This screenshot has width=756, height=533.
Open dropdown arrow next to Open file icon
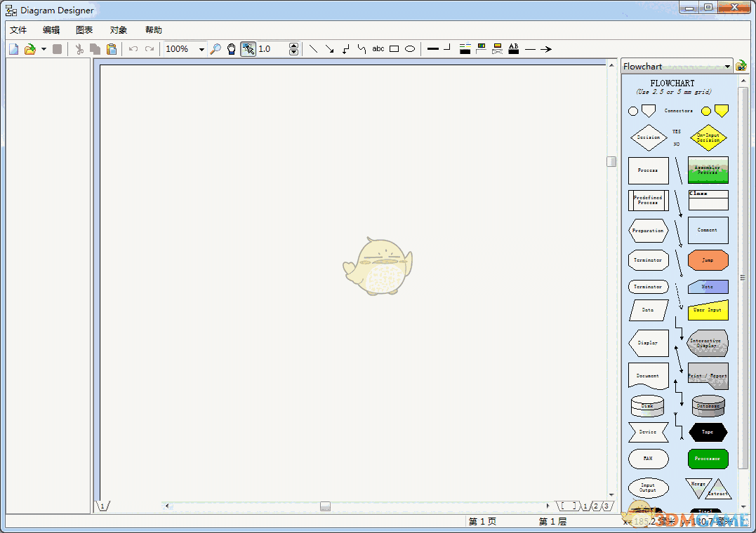point(44,49)
